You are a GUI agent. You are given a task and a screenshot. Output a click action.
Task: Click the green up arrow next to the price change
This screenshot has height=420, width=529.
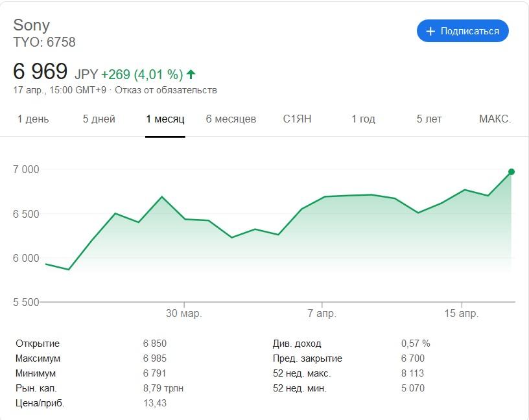(191, 74)
